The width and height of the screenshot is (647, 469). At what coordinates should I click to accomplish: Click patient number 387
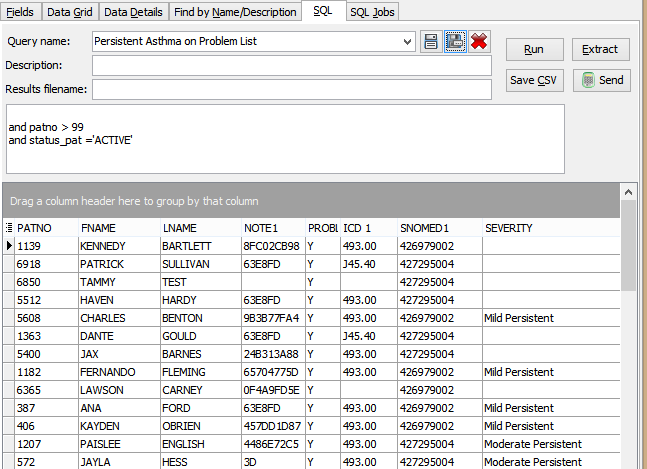(x=46, y=408)
